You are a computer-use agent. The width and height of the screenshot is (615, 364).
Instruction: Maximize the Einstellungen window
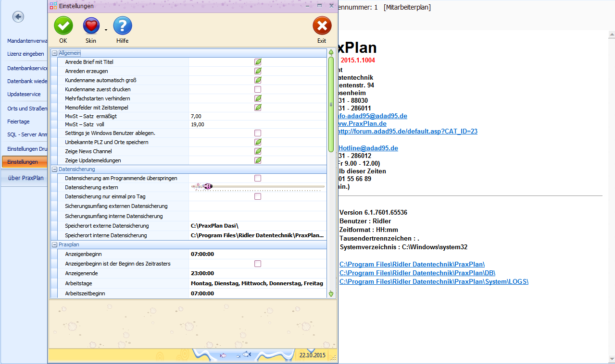(319, 6)
